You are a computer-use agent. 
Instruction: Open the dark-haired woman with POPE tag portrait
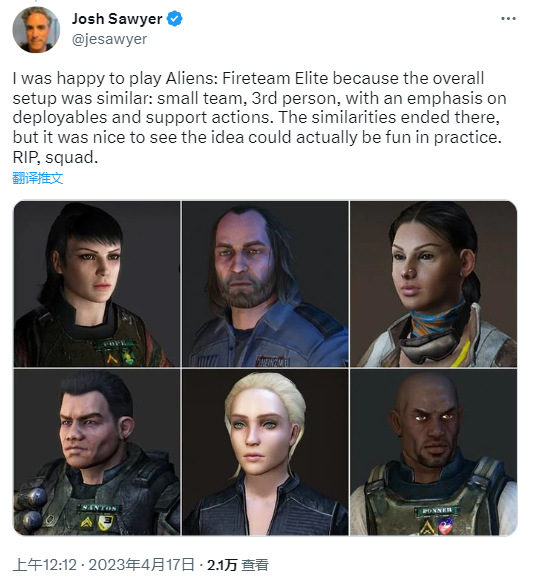(x=97, y=284)
